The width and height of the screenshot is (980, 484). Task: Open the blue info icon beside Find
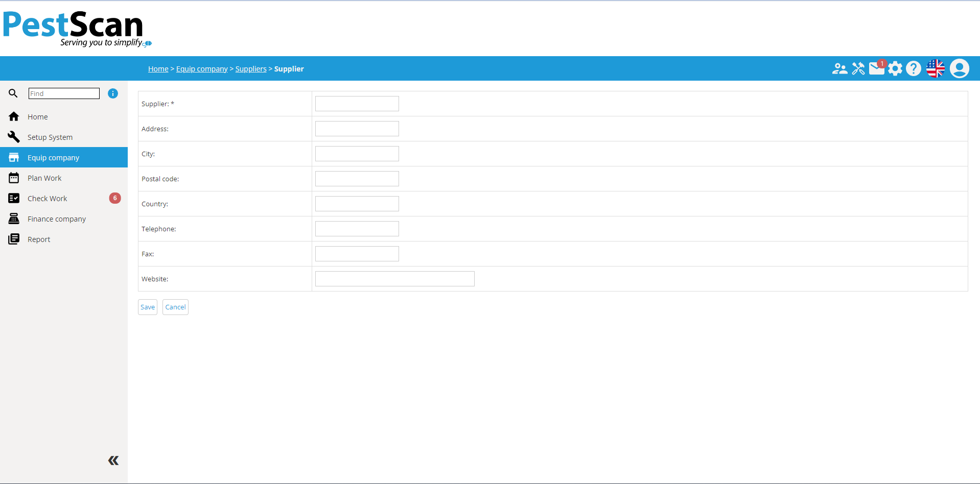(x=113, y=93)
